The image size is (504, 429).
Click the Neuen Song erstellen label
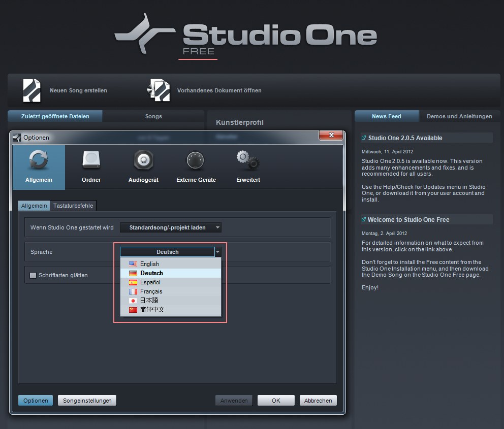point(78,90)
